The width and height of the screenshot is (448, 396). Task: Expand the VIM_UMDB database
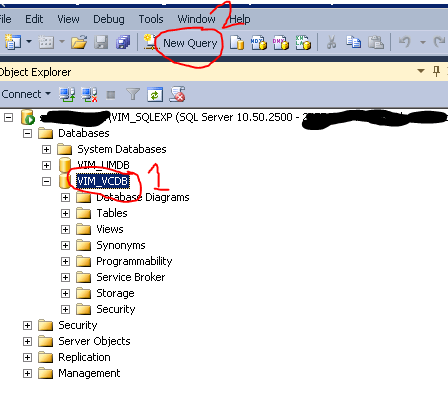tap(46, 165)
